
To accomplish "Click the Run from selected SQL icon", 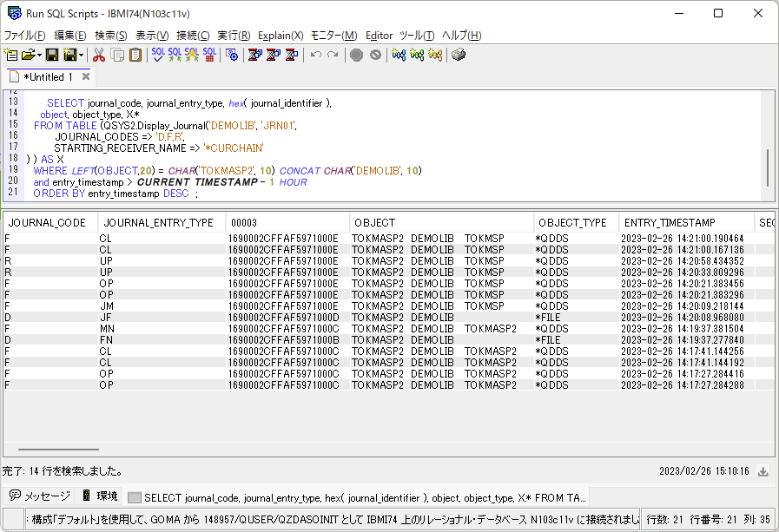I will click(192, 55).
